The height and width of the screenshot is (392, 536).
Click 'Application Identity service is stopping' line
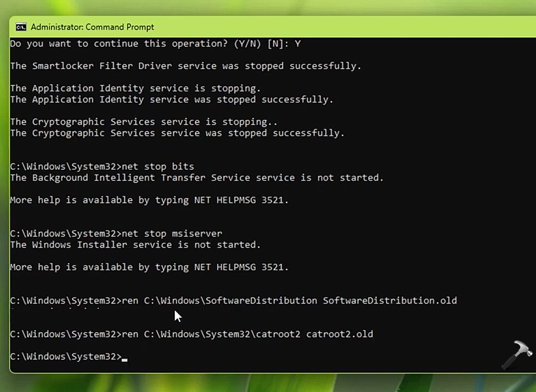(x=135, y=88)
